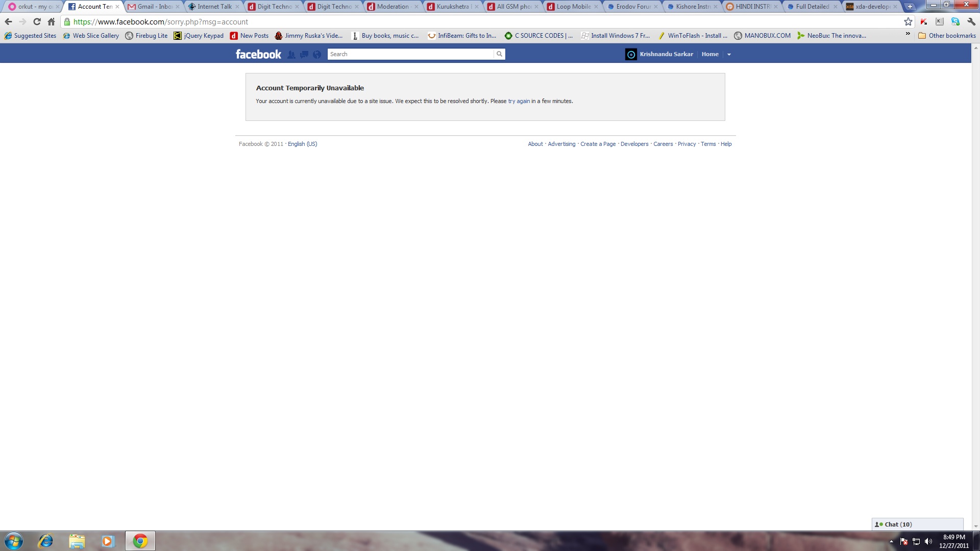Open the Home link in Facebook header
The image size is (980, 551).
pos(710,54)
